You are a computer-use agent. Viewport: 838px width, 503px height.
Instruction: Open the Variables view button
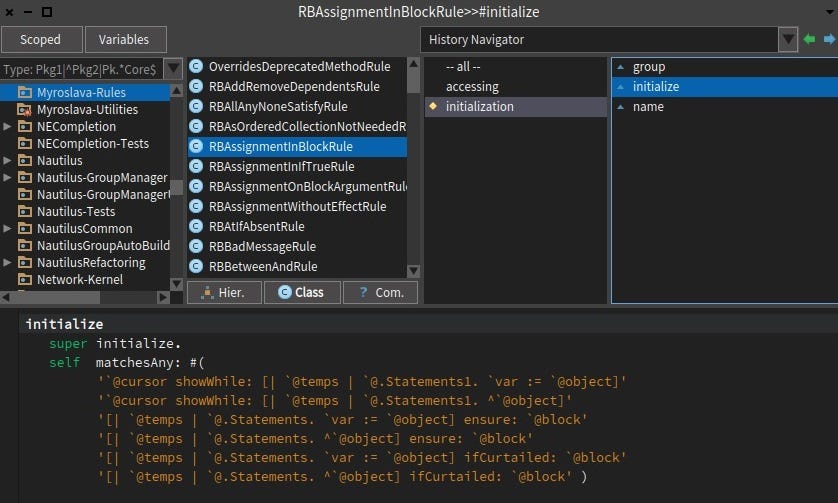(126, 40)
